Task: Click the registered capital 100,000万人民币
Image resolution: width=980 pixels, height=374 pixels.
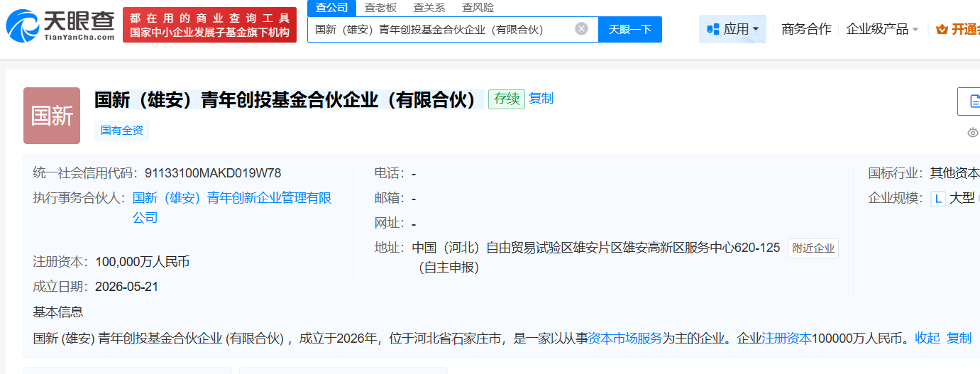Action: coord(142,262)
